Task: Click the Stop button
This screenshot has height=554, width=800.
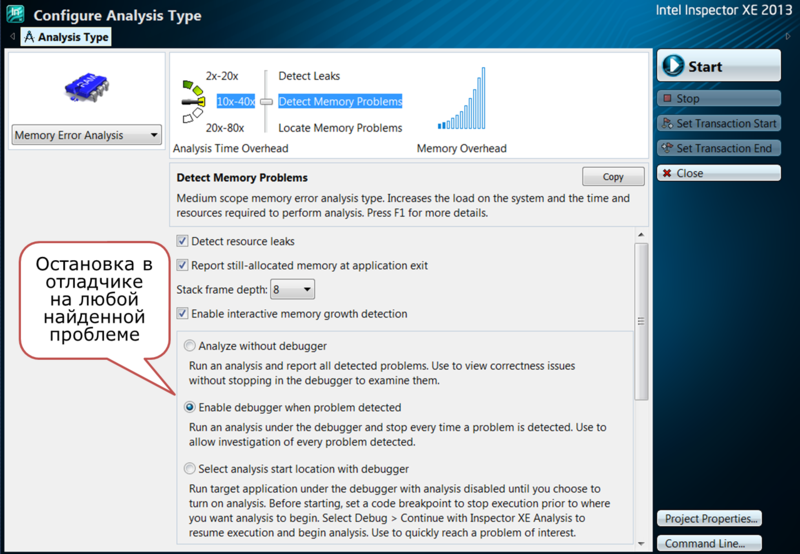Action: pos(719,98)
